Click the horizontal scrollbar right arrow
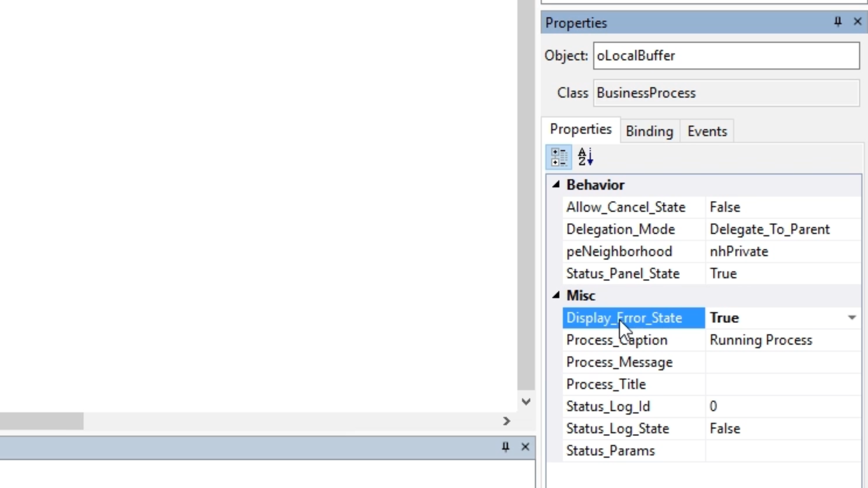Image resolution: width=868 pixels, height=488 pixels. click(506, 421)
